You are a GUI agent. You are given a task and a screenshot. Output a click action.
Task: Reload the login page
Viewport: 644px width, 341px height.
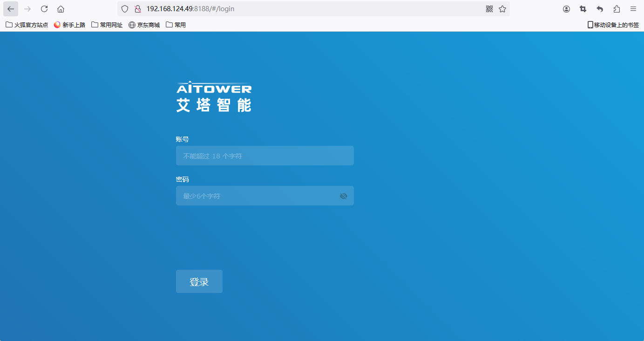tap(44, 9)
